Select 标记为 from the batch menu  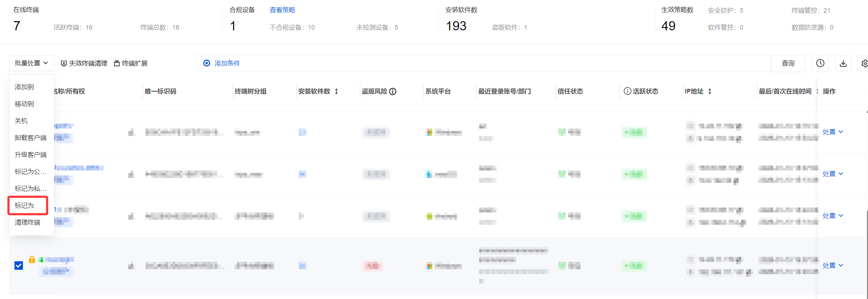[x=24, y=206]
